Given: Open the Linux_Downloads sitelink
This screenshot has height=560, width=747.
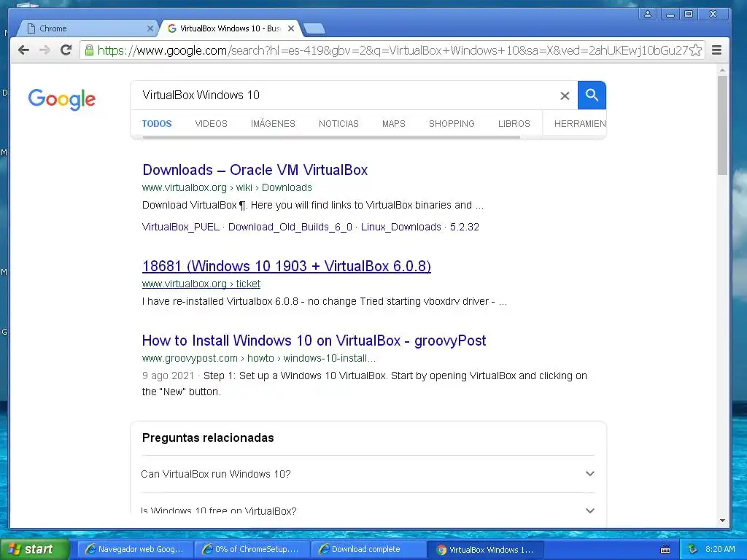Looking at the screenshot, I should coord(401,227).
